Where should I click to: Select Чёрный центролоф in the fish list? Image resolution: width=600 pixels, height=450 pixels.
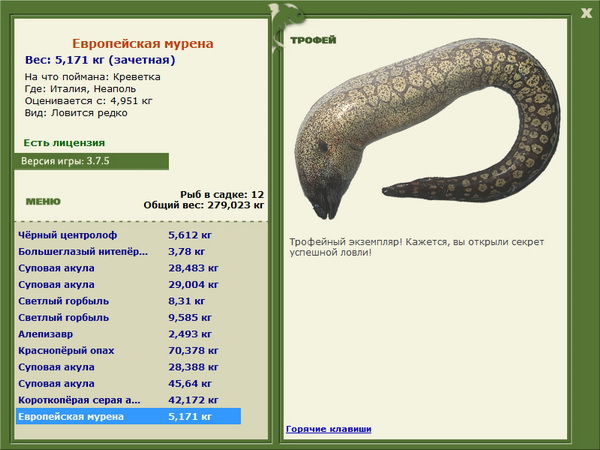click(129, 235)
